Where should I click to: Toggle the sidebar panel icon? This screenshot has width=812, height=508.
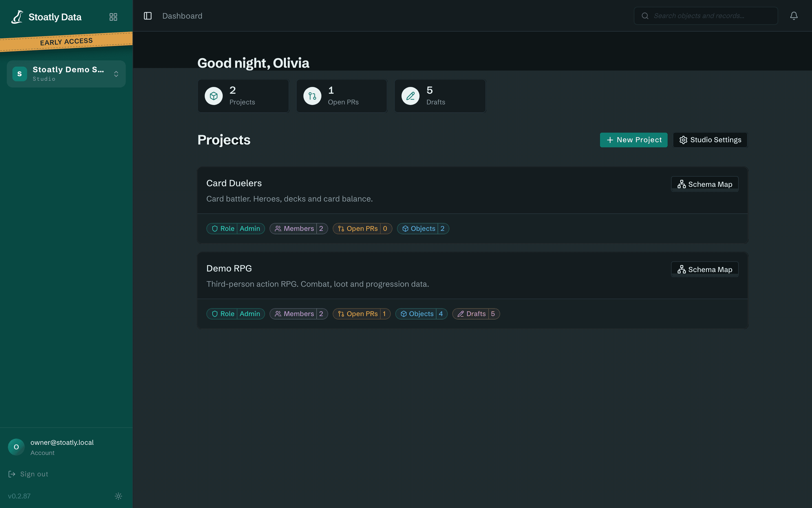pyautogui.click(x=148, y=16)
